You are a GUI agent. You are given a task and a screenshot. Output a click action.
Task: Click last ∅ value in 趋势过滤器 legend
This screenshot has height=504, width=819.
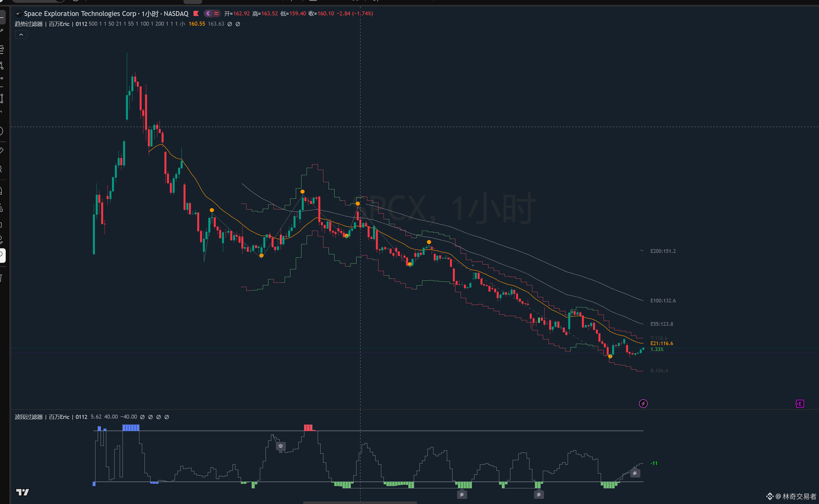click(238, 24)
